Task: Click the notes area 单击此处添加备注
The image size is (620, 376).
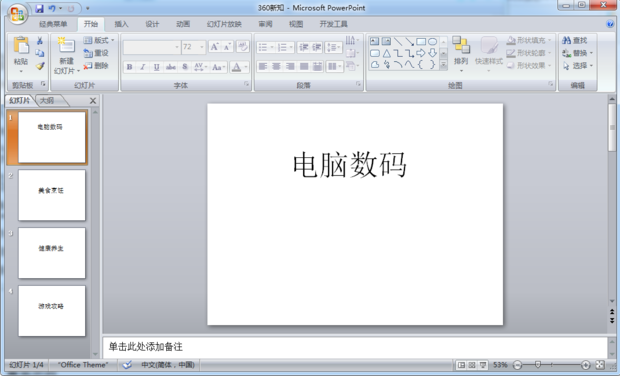Action: click(x=355, y=347)
